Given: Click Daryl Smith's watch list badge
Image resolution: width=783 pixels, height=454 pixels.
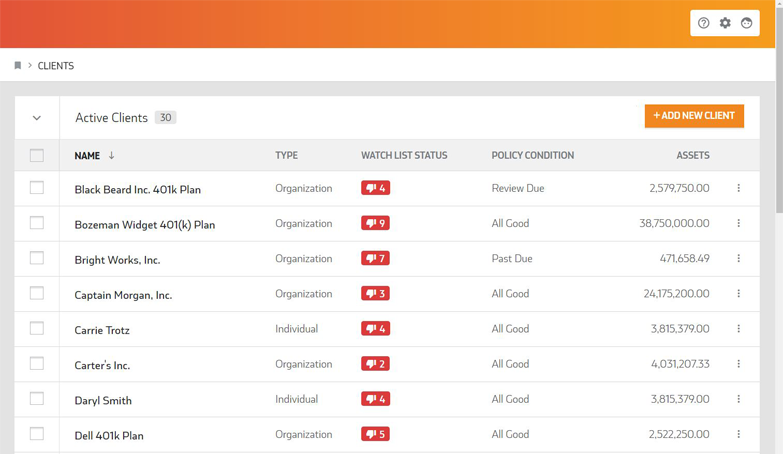Looking at the screenshot, I should (376, 399).
